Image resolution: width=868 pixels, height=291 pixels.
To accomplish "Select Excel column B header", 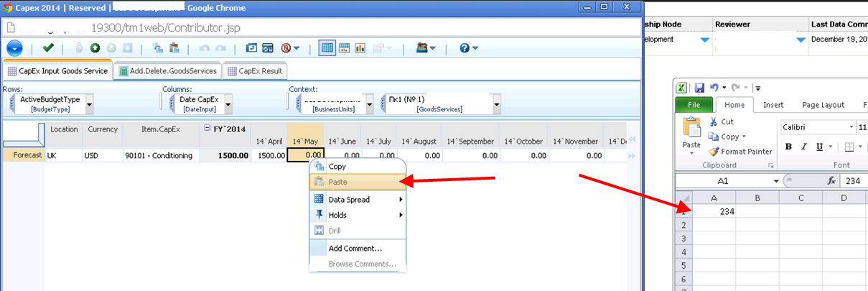I will (757, 198).
